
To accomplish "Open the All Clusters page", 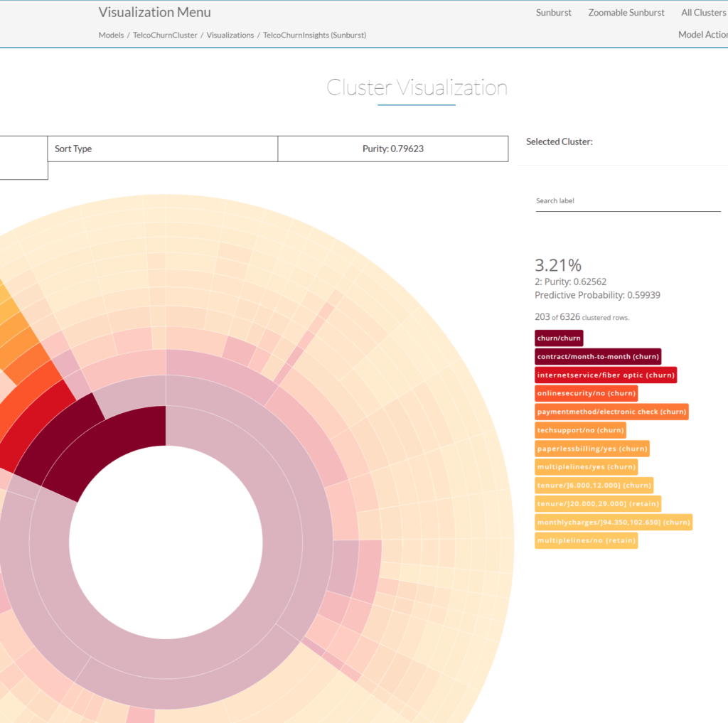I will coord(703,13).
